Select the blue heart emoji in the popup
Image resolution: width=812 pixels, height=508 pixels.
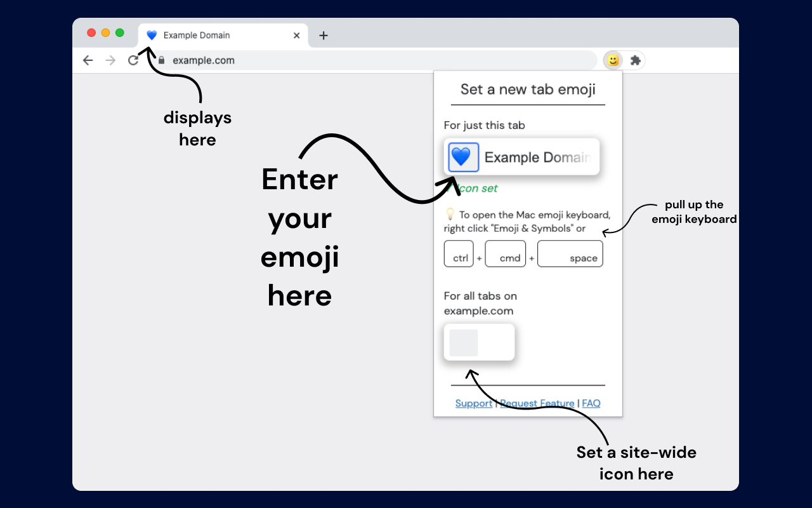point(462,157)
